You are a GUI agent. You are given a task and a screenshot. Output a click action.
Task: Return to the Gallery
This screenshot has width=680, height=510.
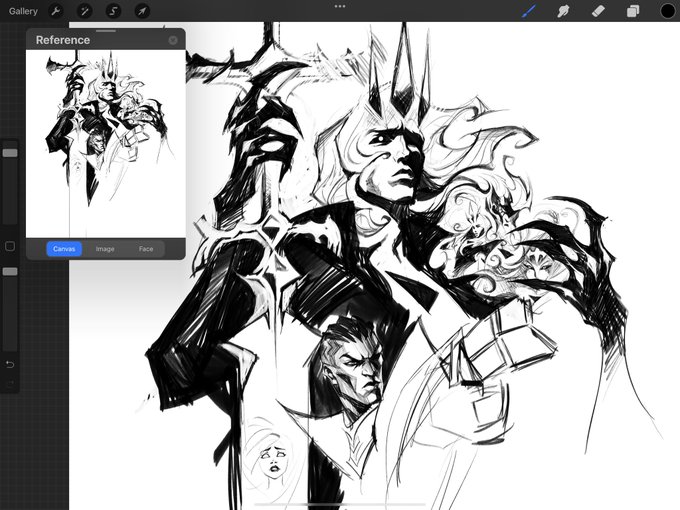click(x=23, y=11)
